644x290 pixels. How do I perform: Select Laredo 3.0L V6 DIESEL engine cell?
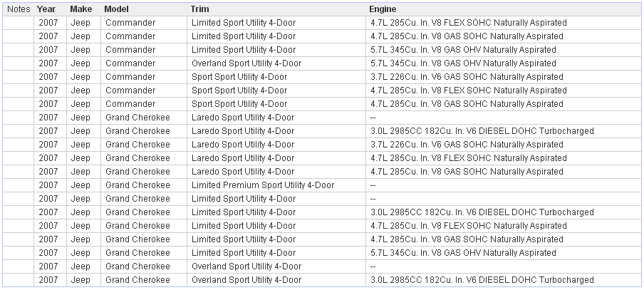click(482, 131)
